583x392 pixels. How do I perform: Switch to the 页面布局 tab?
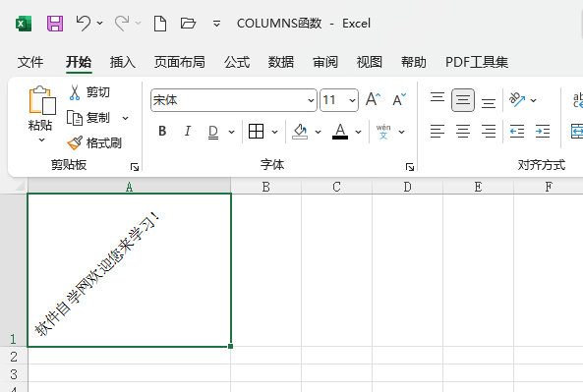[180, 62]
